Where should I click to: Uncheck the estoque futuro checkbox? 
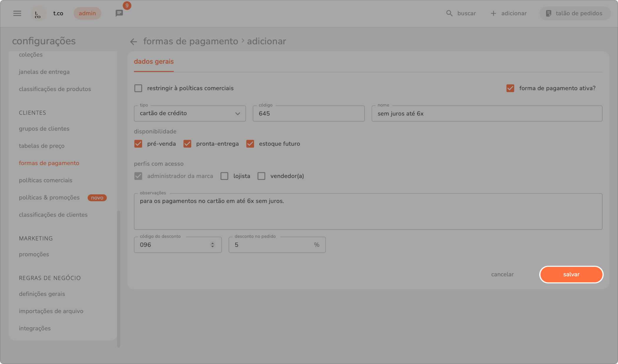(x=250, y=144)
